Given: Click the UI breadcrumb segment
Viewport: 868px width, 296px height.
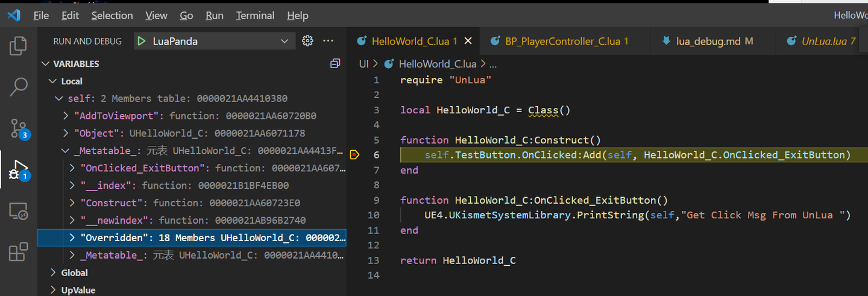Looking at the screenshot, I should (x=363, y=64).
